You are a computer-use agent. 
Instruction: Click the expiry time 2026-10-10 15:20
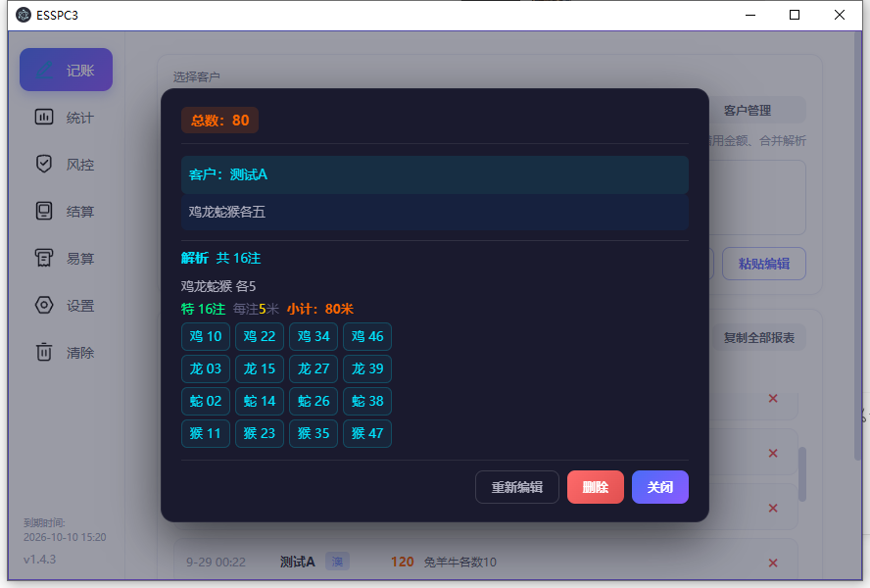pos(65,537)
